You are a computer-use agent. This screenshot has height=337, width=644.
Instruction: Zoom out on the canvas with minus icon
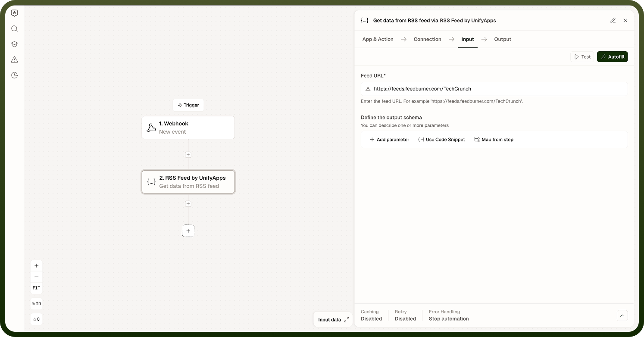pos(37,277)
